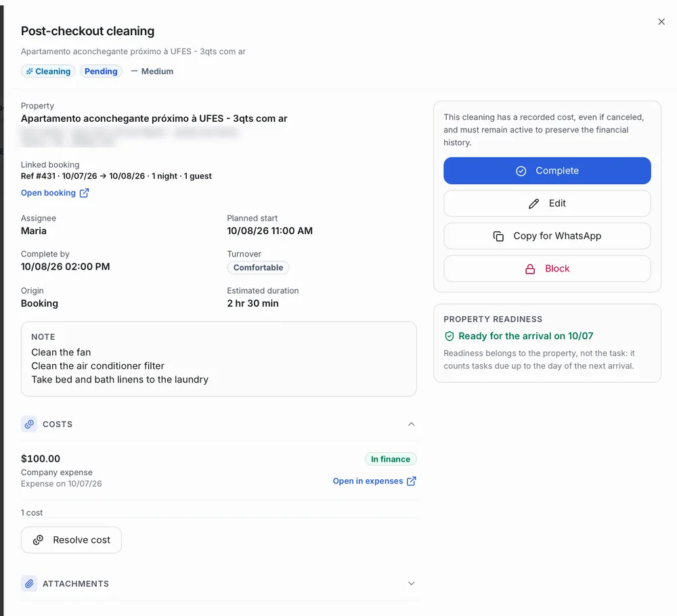Click the Attachments paperclip icon

click(29, 584)
